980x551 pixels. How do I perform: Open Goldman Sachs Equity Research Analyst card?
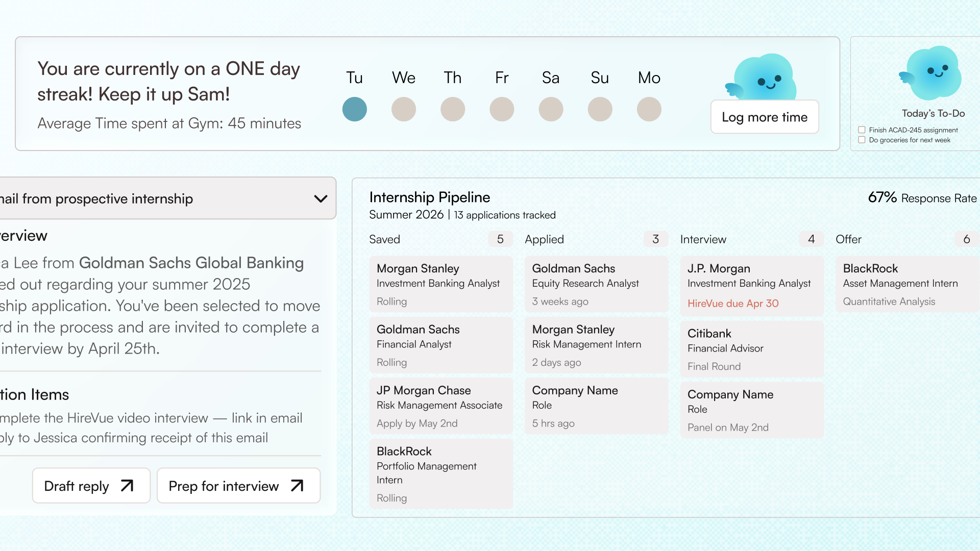[596, 284]
